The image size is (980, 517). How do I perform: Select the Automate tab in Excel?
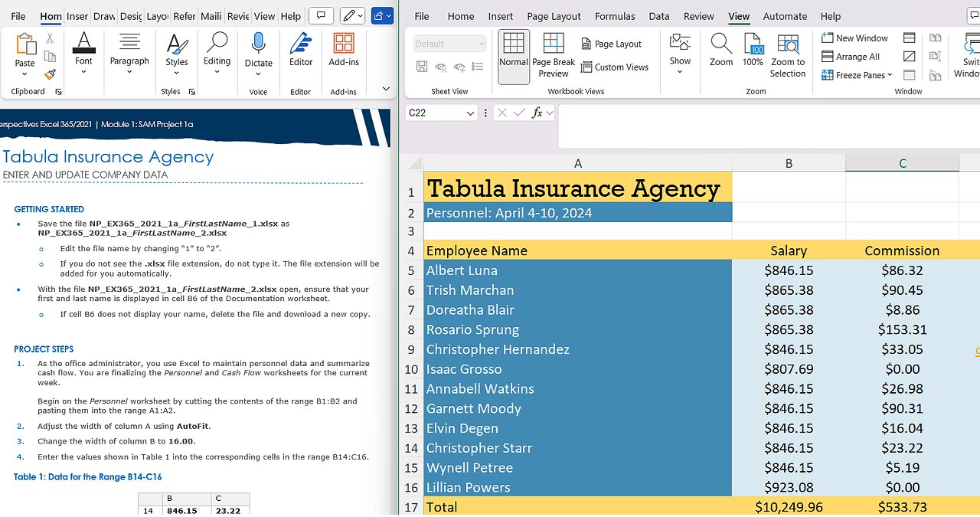[x=785, y=16]
